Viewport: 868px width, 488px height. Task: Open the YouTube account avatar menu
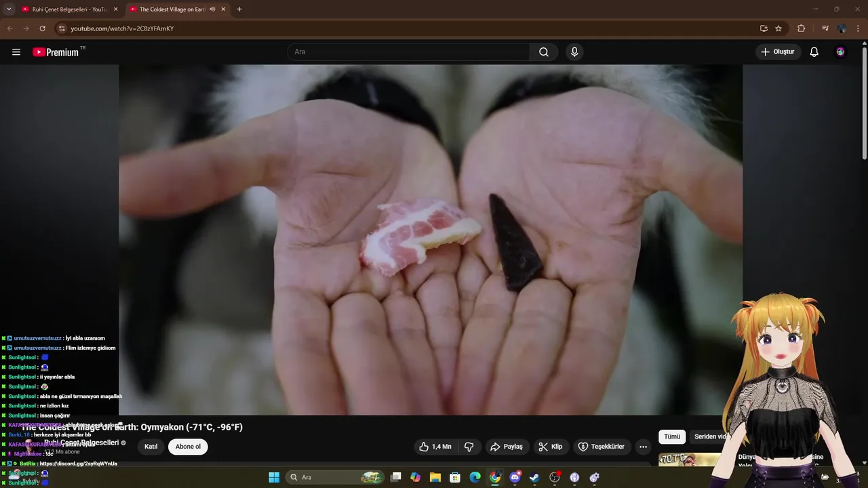click(840, 52)
